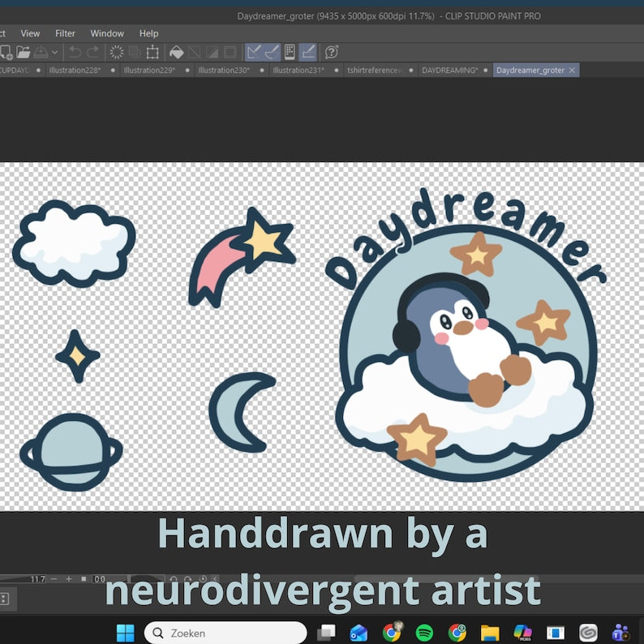Open the View menu
Screen dimensions: 644x644
[x=30, y=33]
